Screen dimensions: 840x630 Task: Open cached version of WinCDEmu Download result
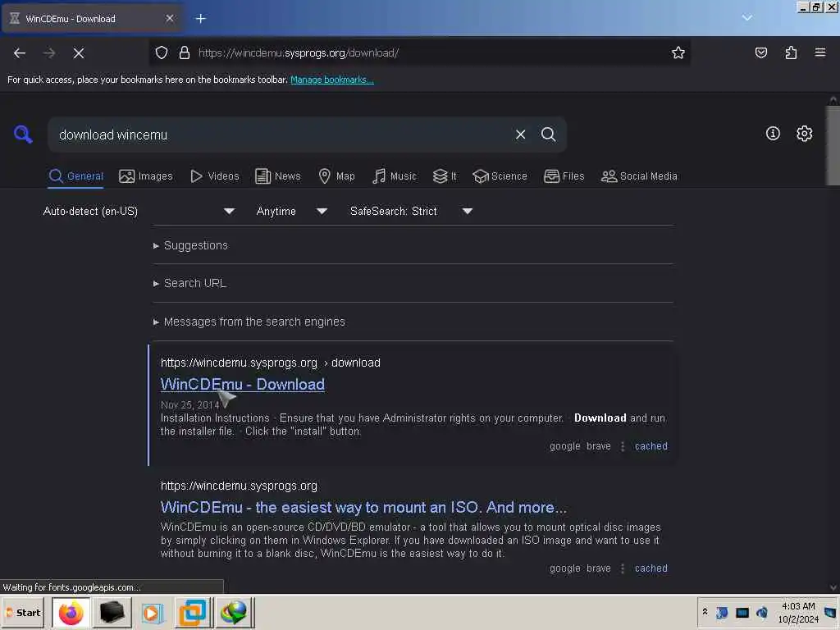coord(651,446)
